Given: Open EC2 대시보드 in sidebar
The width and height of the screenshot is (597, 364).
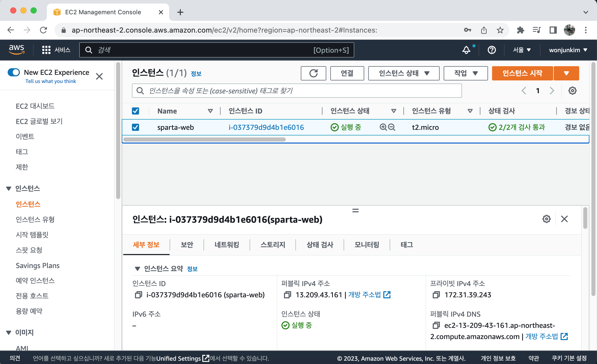Looking at the screenshot, I should 35,106.
